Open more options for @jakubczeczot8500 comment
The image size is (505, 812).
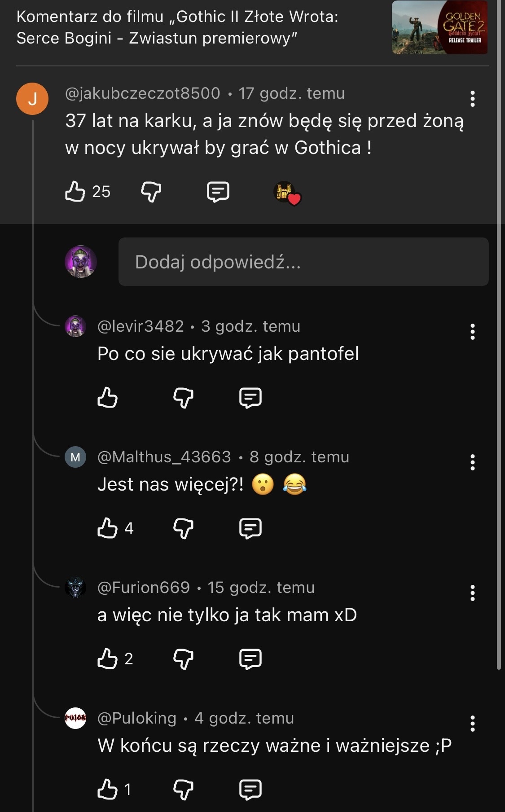click(x=472, y=99)
